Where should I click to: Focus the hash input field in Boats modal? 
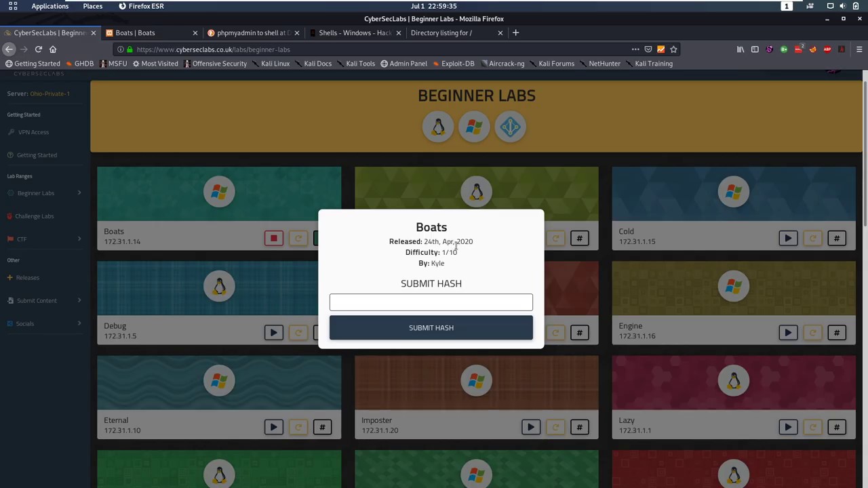[x=431, y=302]
